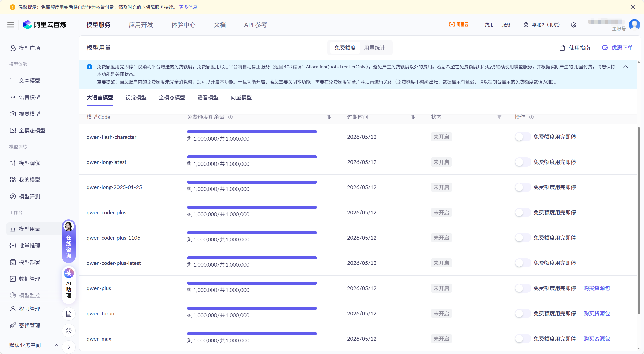The height and width of the screenshot is (354, 644).
Task: Expand the 默认业务空间 workspace selector
Action: (34, 345)
